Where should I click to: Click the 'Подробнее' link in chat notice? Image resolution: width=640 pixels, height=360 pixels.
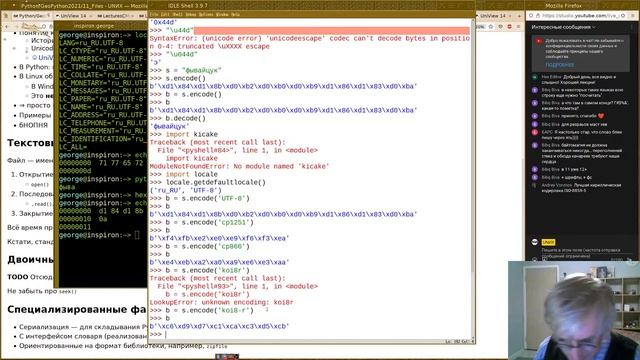(x=559, y=64)
